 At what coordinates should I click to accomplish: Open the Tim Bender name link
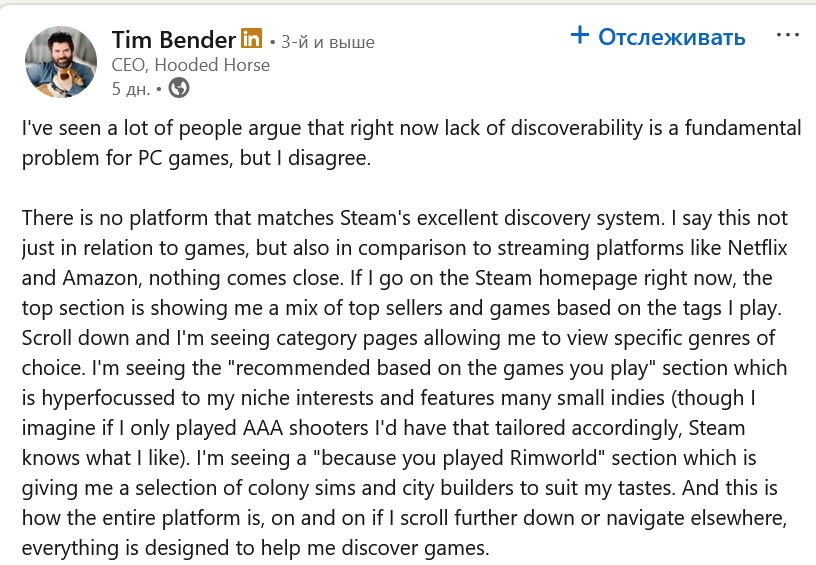tap(172, 40)
